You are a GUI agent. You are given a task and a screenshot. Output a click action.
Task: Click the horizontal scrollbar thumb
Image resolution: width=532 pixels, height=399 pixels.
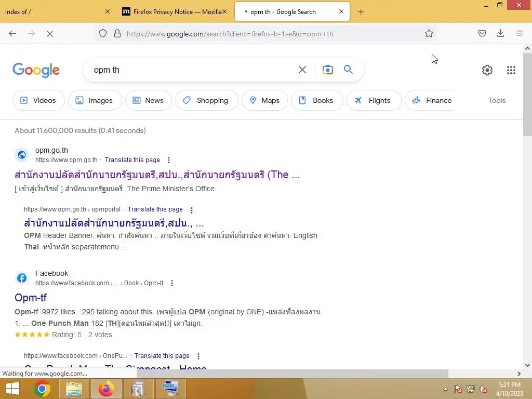tap(292, 374)
